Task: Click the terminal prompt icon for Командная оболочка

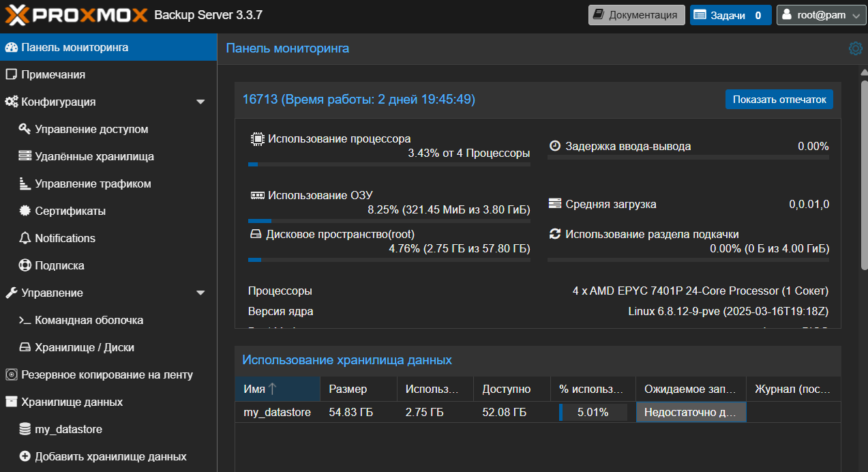Action: [x=25, y=321]
